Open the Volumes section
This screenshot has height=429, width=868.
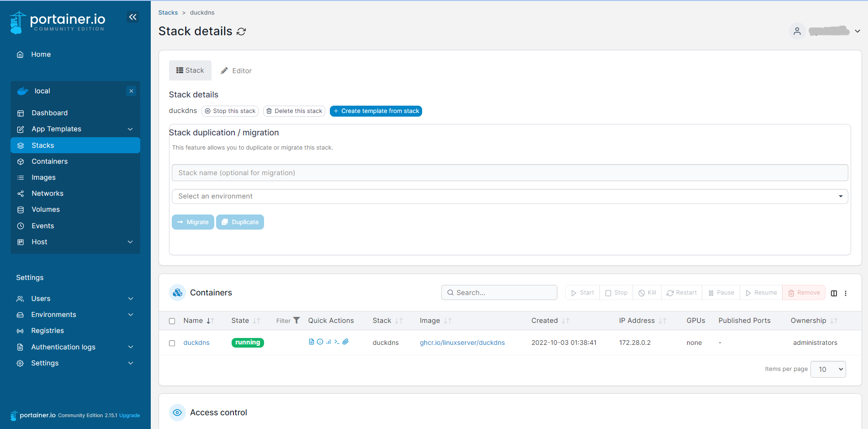click(x=46, y=209)
